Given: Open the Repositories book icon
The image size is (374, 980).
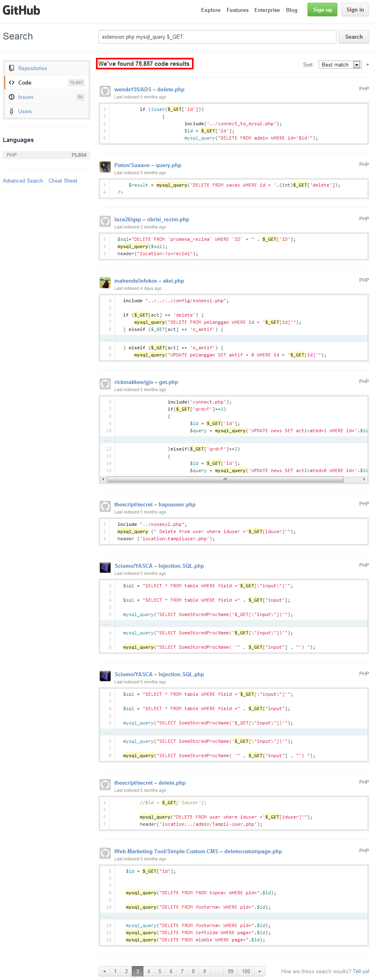Looking at the screenshot, I should (x=12, y=68).
